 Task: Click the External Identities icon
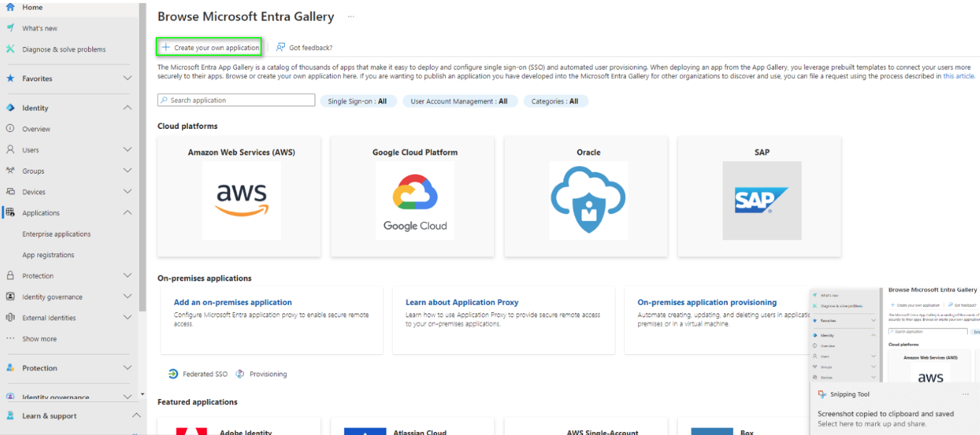(10, 317)
